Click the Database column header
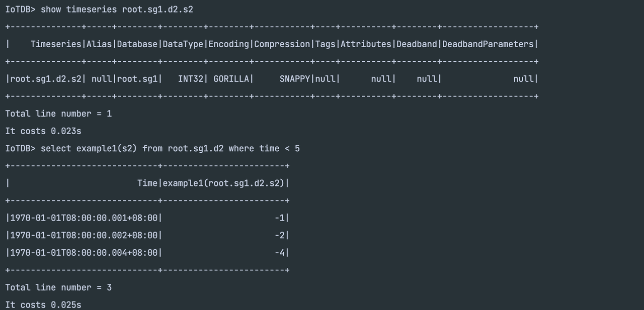644x310 pixels. click(x=137, y=44)
